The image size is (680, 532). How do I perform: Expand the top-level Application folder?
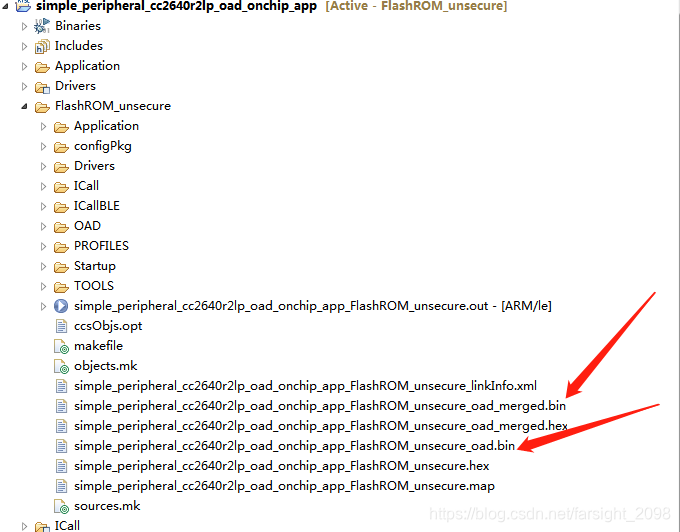[x=24, y=66]
